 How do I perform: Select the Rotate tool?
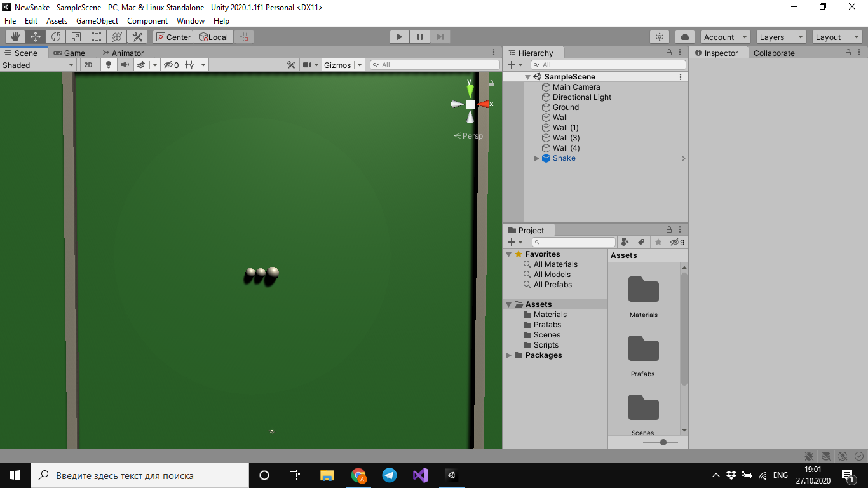click(x=56, y=37)
